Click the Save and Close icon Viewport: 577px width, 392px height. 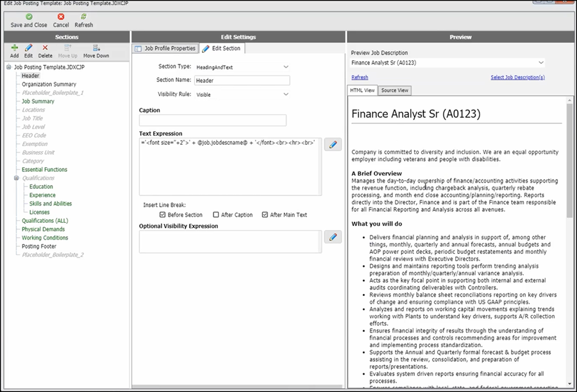point(29,17)
